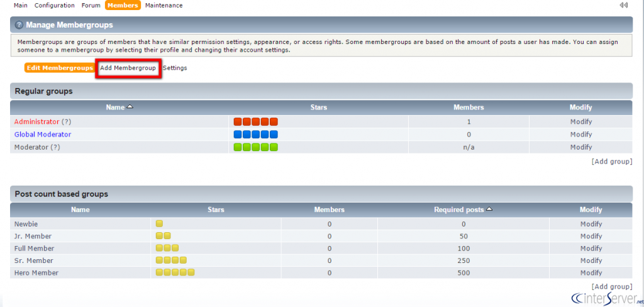Sort regular groups by the Name arrow icon
The image size is (644, 307).
point(130,107)
